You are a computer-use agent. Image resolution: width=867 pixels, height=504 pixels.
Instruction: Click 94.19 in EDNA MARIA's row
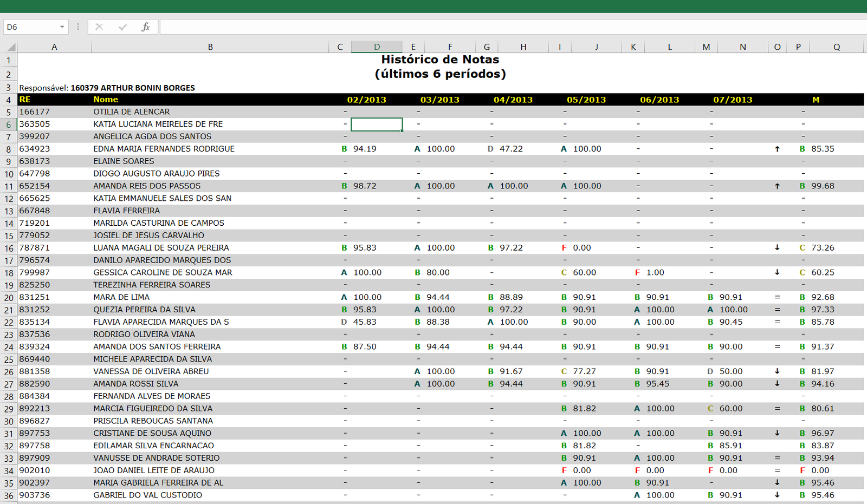[365, 149]
